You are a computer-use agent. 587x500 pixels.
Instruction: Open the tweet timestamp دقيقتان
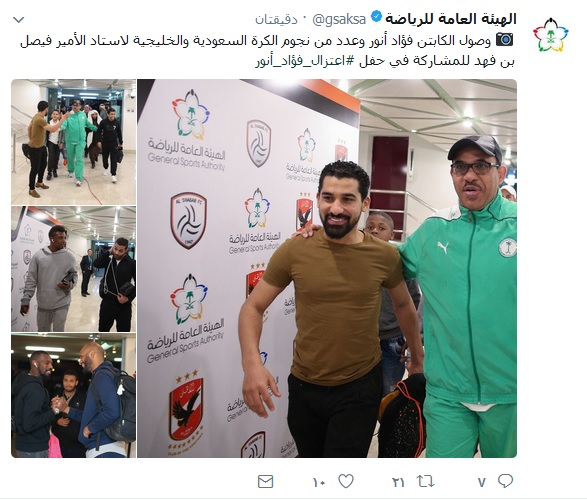point(276,19)
